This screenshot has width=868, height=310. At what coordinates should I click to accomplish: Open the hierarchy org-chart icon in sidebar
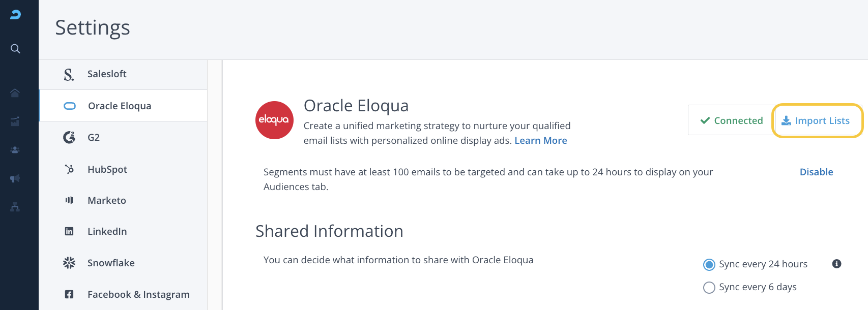point(15,207)
